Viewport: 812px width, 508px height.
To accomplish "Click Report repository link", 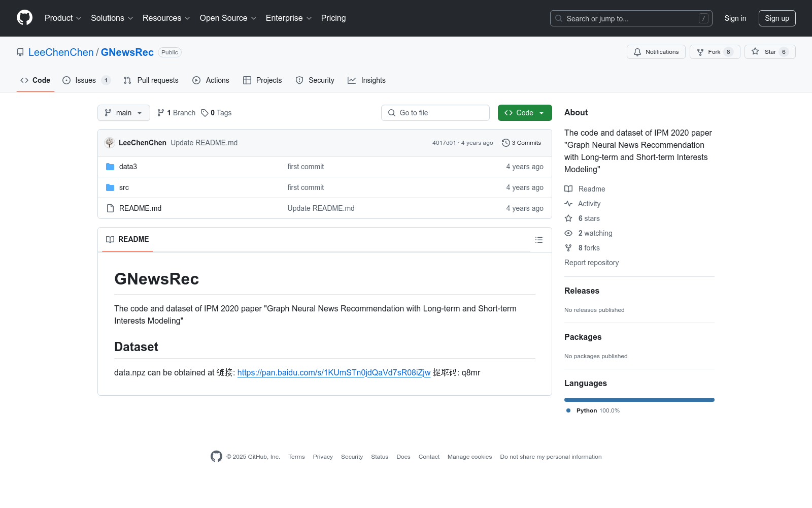I will click(x=591, y=263).
